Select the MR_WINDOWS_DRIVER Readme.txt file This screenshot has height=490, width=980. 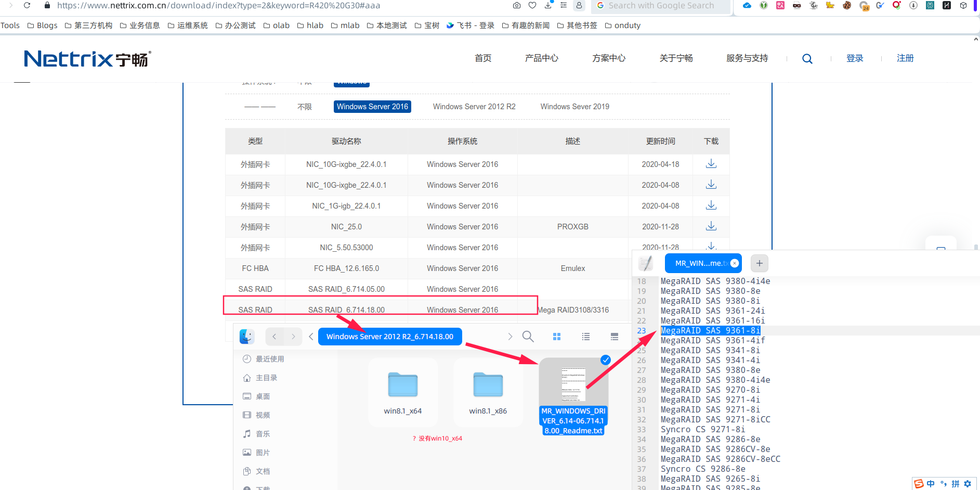(573, 396)
